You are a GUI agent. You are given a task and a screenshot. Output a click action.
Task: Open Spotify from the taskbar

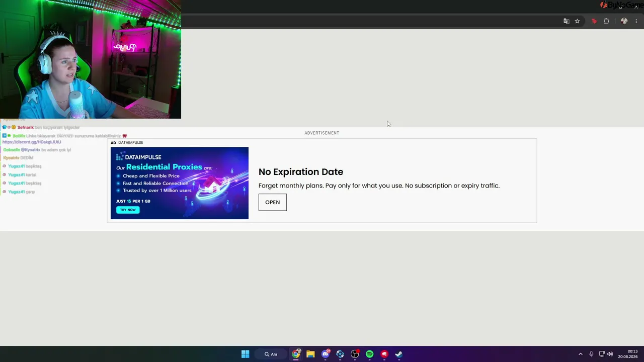[x=370, y=354]
